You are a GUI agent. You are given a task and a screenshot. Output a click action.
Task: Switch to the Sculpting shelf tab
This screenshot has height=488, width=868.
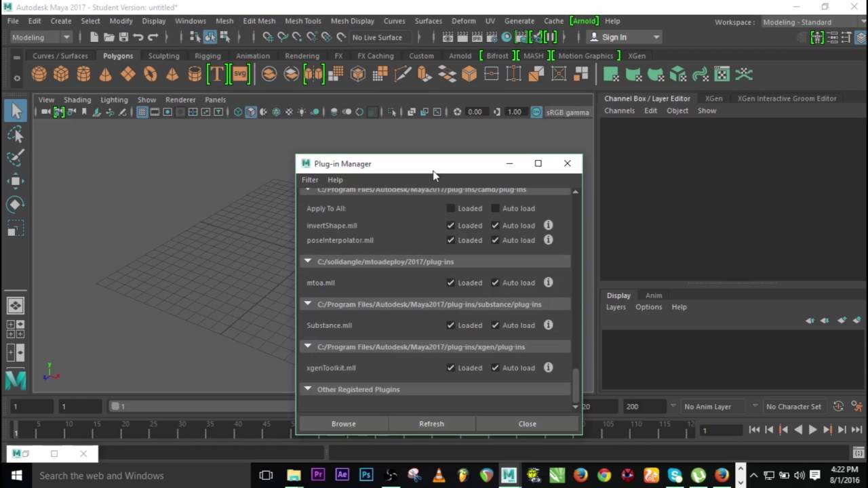pyautogui.click(x=164, y=56)
